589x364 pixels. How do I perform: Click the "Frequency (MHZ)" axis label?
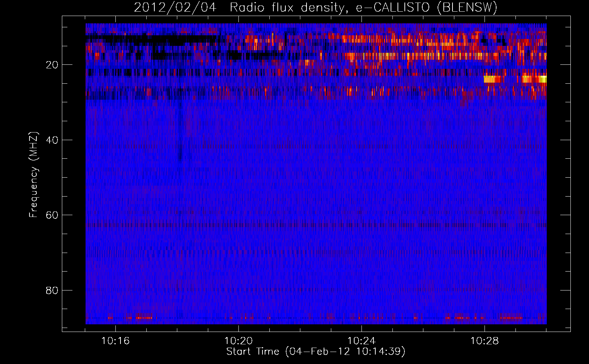(x=33, y=175)
